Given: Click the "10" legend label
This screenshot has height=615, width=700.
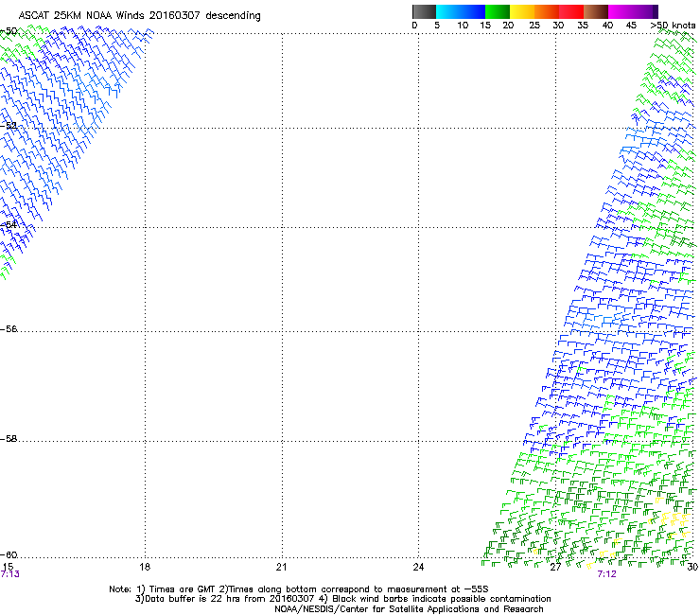Looking at the screenshot, I should point(463,26).
